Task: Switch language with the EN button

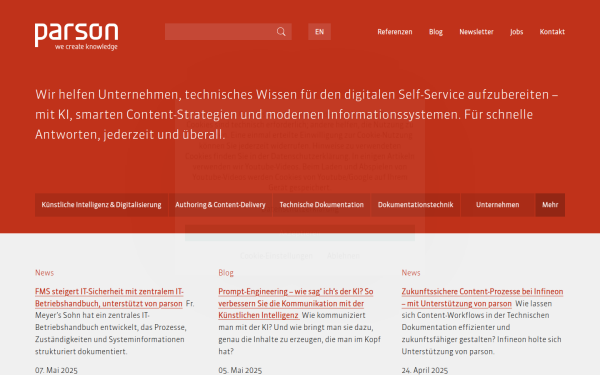Action: pyautogui.click(x=320, y=32)
